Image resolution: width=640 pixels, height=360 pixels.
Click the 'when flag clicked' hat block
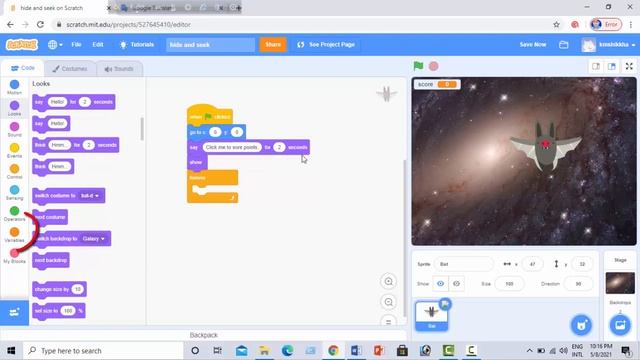(x=210, y=115)
